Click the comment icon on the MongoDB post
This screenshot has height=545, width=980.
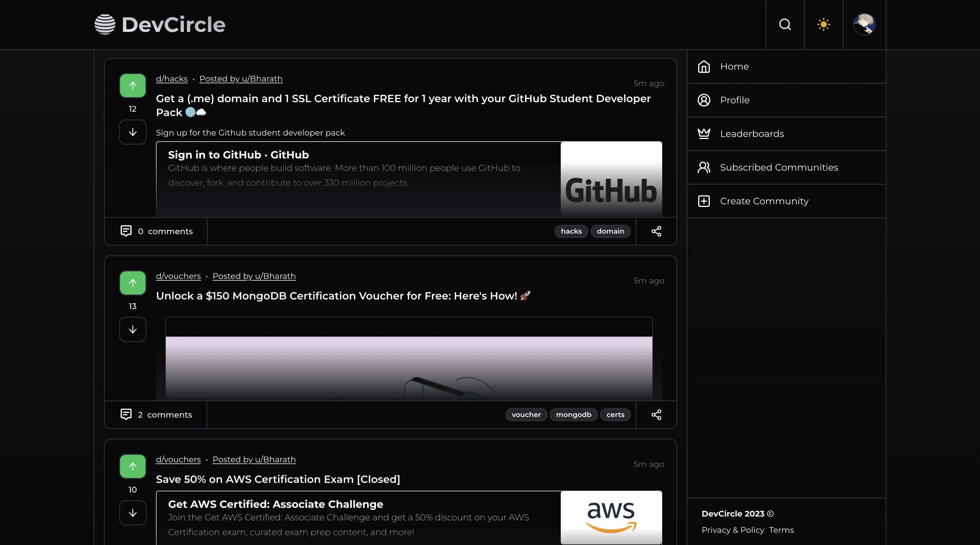[x=126, y=414]
